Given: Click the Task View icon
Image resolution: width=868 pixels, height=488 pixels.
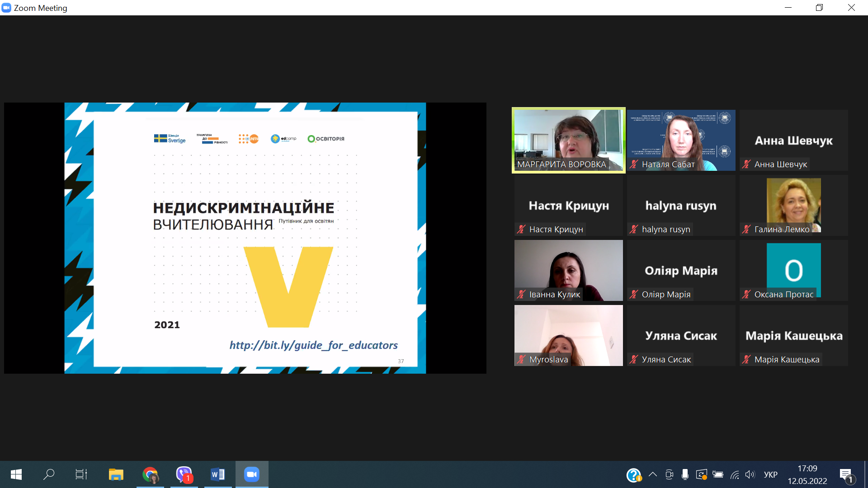Looking at the screenshot, I should 81,474.
